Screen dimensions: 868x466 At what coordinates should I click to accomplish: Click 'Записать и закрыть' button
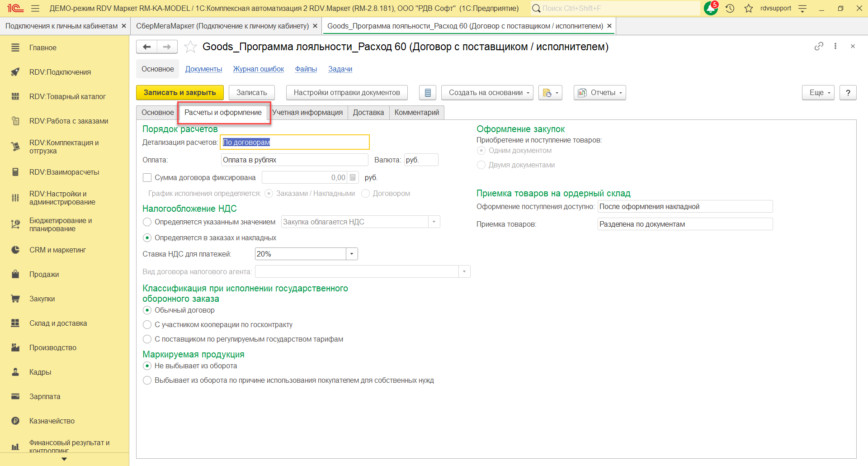(179, 93)
